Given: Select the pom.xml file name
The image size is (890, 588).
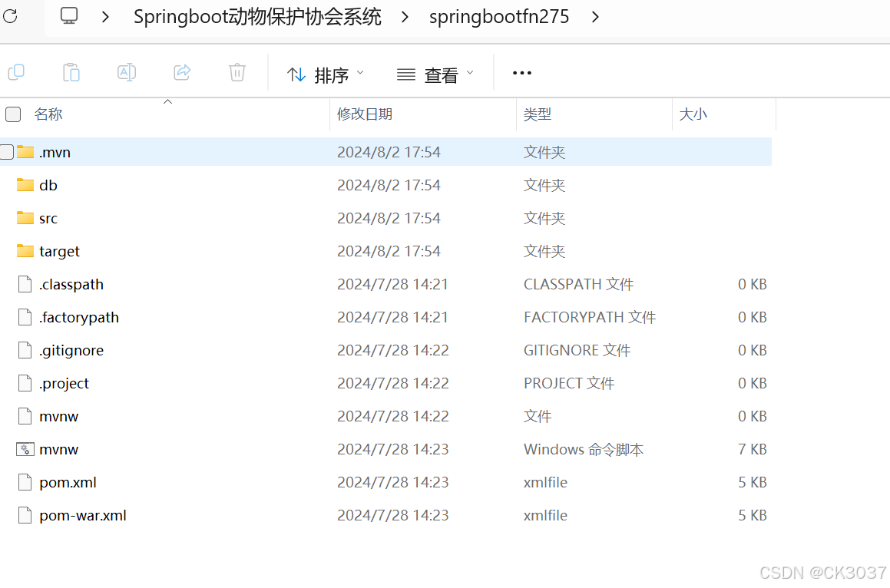Looking at the screenshot, I should point(68,482).
